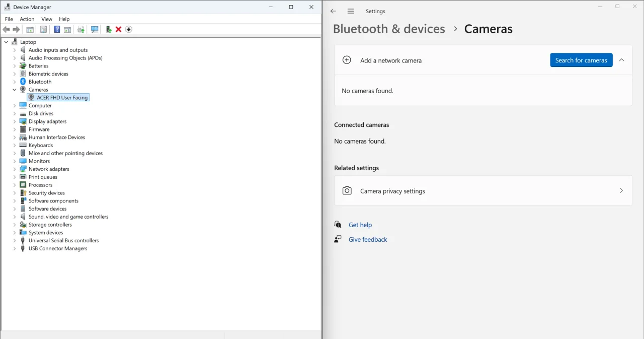Click the update driver green-arrow computer icon
Image resolution: width=644 pixels, height=339 pixels.
109,30
